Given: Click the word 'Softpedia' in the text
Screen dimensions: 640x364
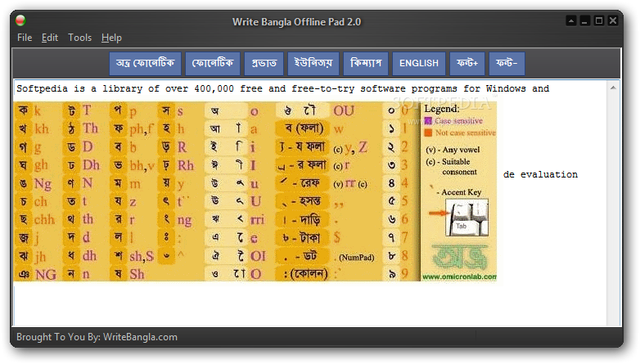Looking at the screenshot, I should (42, 88).
